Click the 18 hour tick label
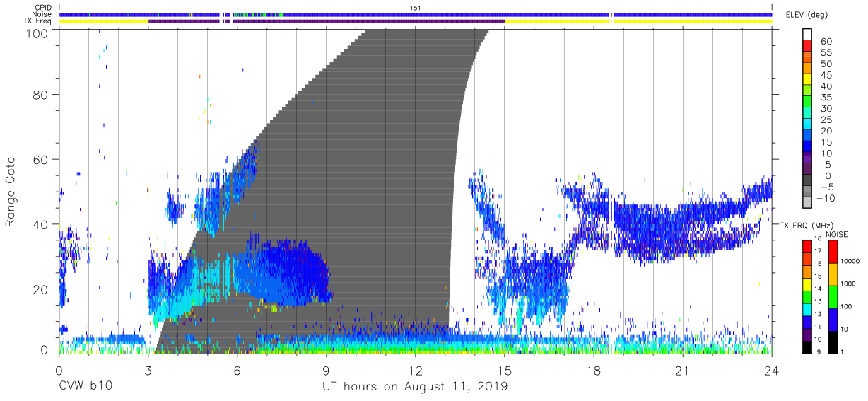 pyautogui.click(x=594, y=371)
